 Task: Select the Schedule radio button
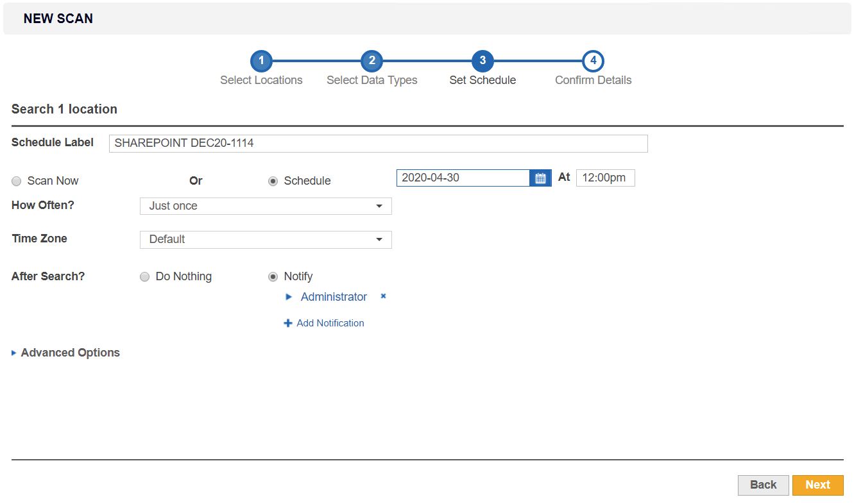click(x=273, y=181)
